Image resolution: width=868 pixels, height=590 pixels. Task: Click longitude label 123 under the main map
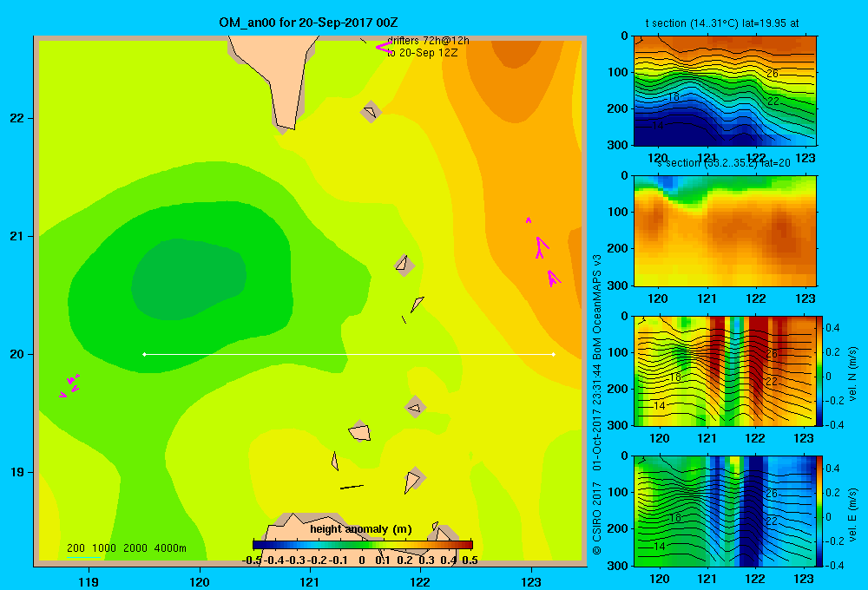(x=531, y=581)
